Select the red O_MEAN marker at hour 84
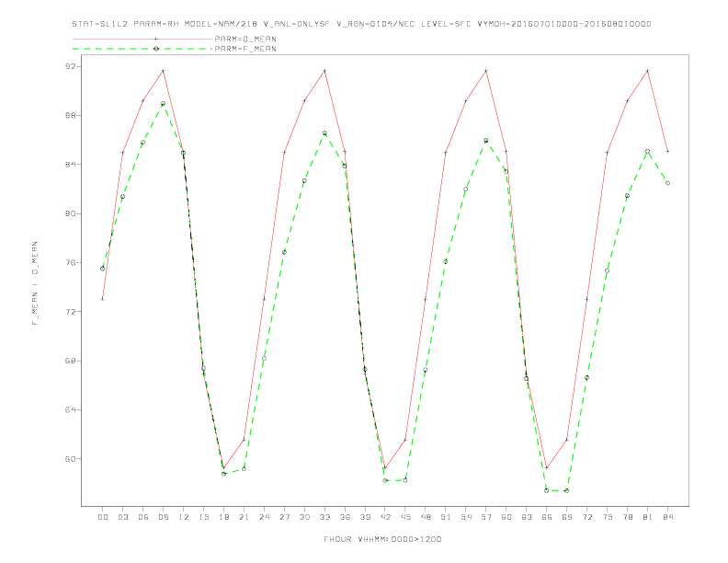This screenshot has width=728, height=563. pyautogui.click(x=667, y=151)
